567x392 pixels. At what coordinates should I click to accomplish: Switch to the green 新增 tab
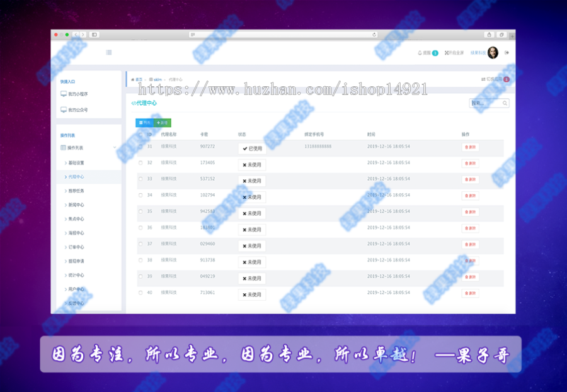point(163,123)
